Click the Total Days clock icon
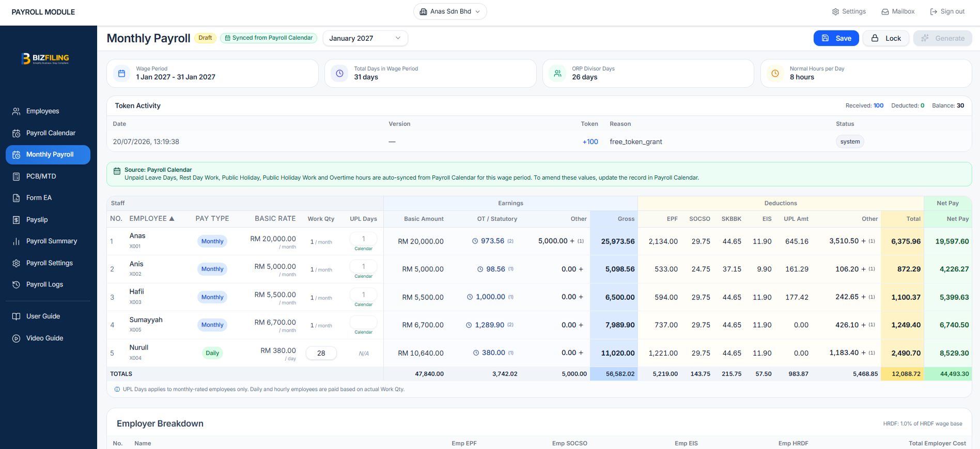The image size is (980, 449). pyautogui.click(x=340, y=73)
